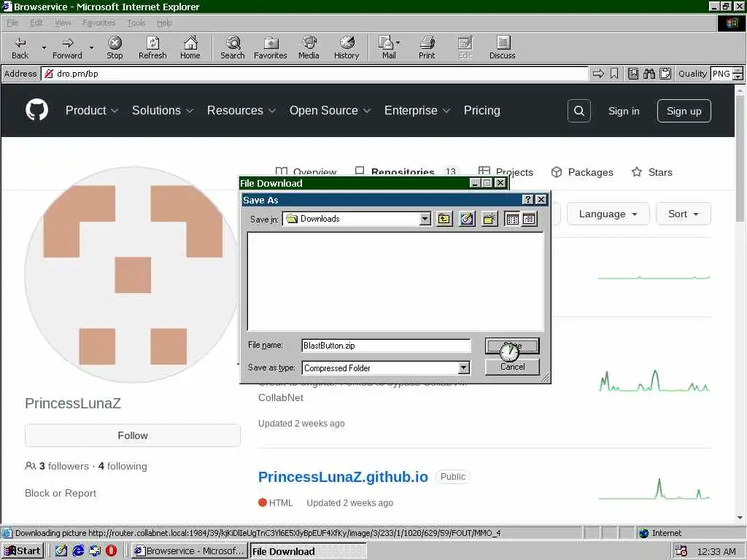Click the clipboard icon near Quality
Image resolution: width=747 pixels, height=560 pixels.
point(665,74)
